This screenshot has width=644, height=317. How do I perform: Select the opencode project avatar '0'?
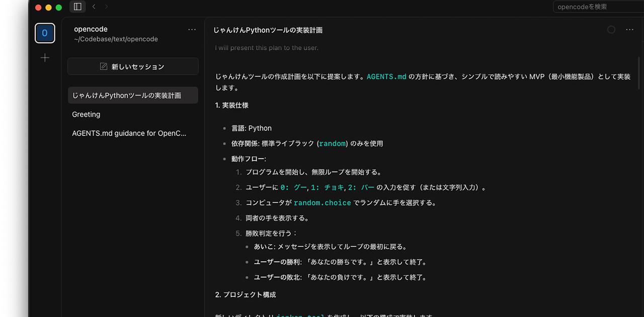45,33
